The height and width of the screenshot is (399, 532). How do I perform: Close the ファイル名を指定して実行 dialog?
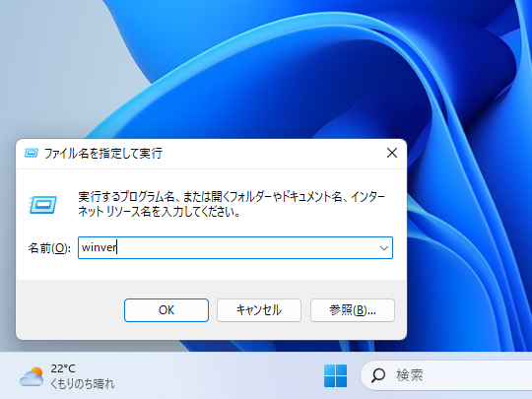(x=392, y=153)
